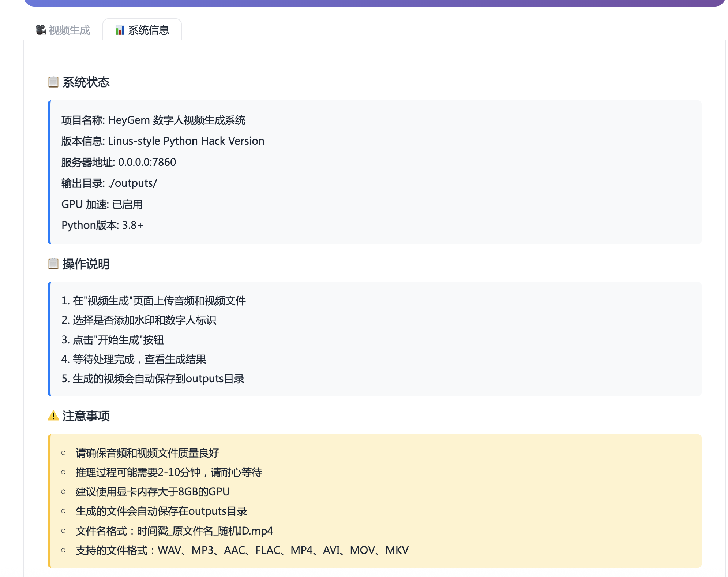Click the note 请确保音频和视频文件质量良好
Screen dimensions: 728x577
pos(147,453)
